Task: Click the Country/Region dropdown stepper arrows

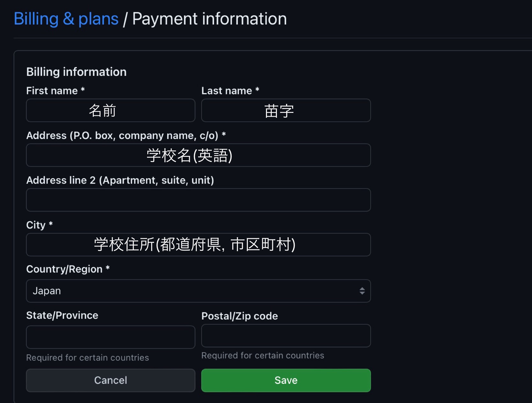Action: coord(362,291)
